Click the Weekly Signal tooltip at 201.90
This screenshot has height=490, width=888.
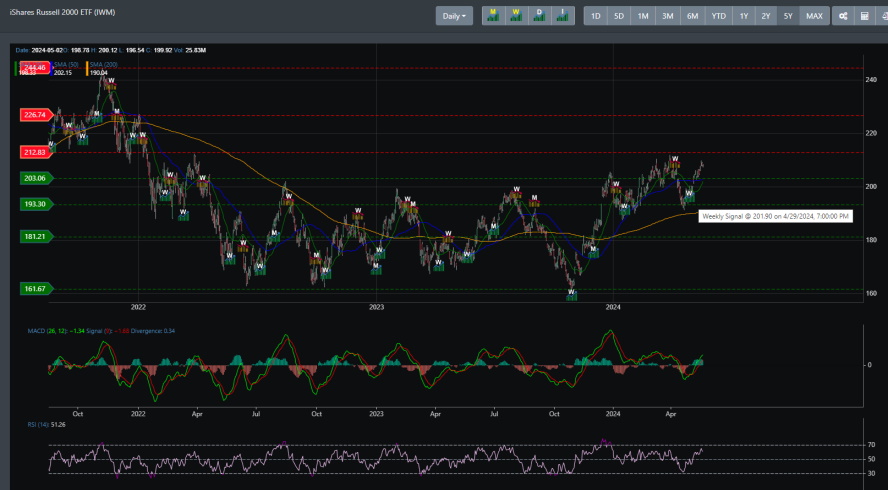click(x=775, y=216)
